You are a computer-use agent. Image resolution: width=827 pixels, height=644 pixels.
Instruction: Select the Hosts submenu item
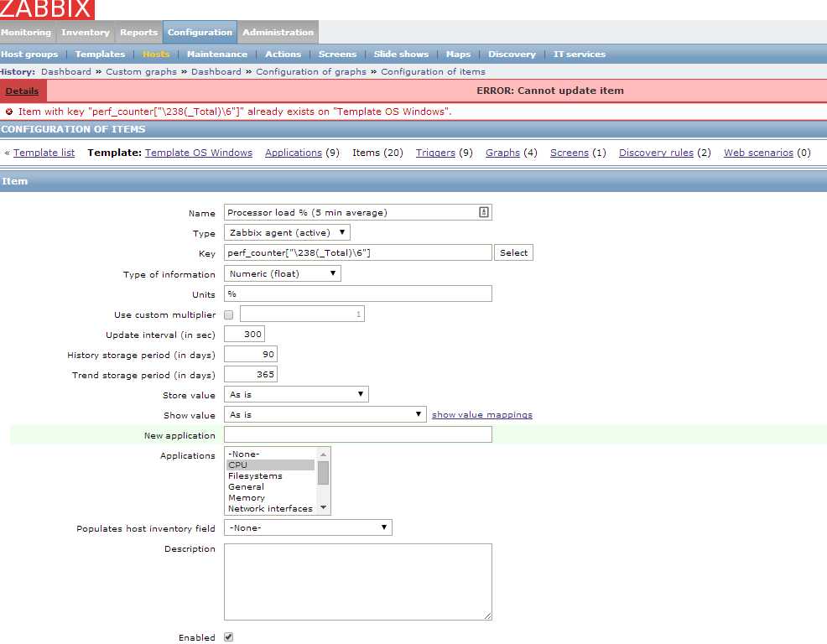[156, 55]
